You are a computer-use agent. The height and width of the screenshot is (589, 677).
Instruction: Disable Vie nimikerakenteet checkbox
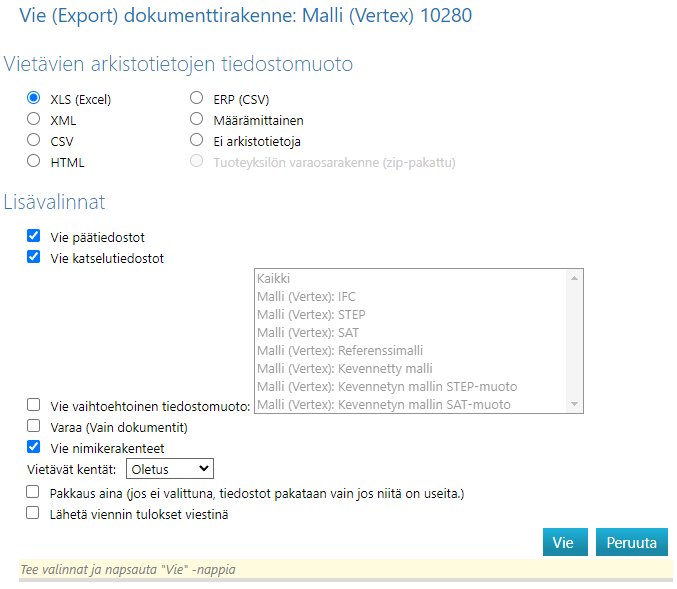(34, 447)
